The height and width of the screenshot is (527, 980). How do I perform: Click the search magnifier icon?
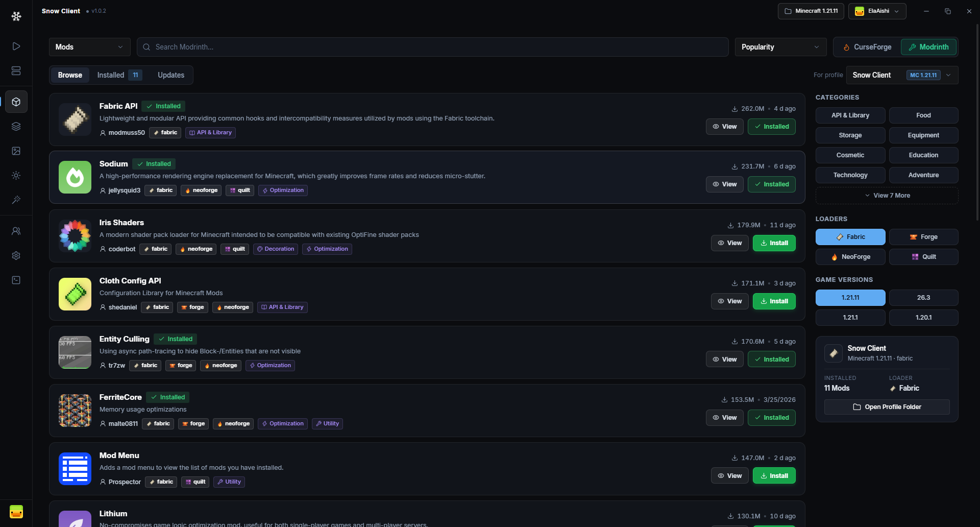[x=146, y=47]
